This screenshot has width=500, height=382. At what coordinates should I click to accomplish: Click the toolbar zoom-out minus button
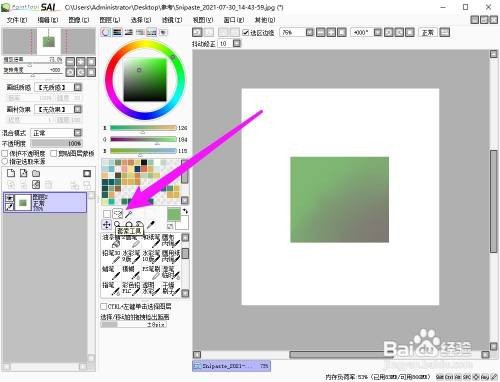point(321,32)
